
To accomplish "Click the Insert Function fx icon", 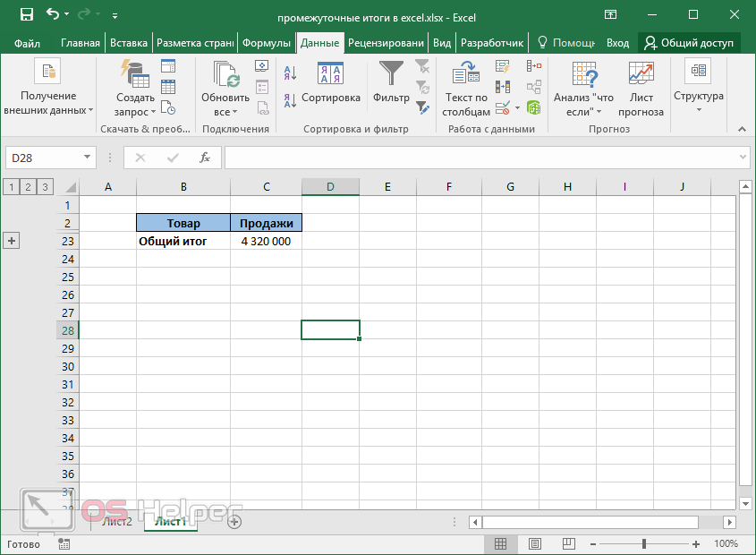I will tap(204, 158).
